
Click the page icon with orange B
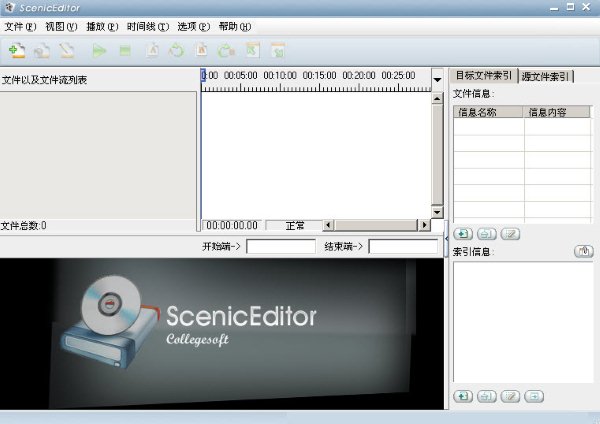(201, 51)
